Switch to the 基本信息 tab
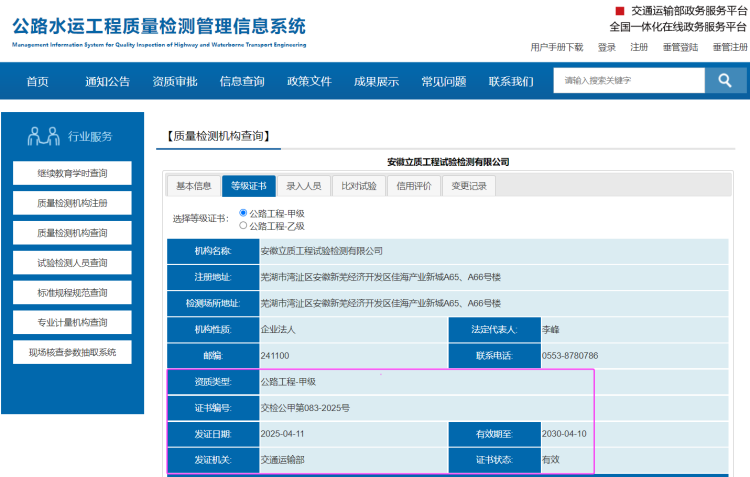 point(194,186)
